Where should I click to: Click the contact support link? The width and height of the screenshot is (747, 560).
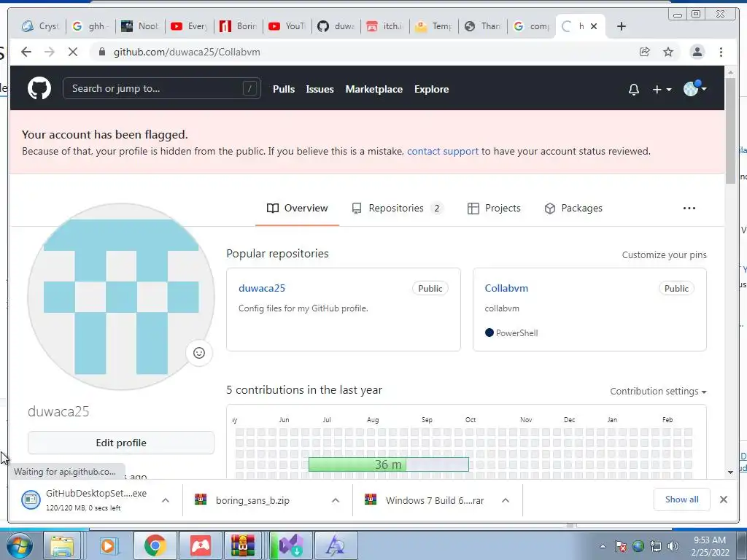[443, 151]
